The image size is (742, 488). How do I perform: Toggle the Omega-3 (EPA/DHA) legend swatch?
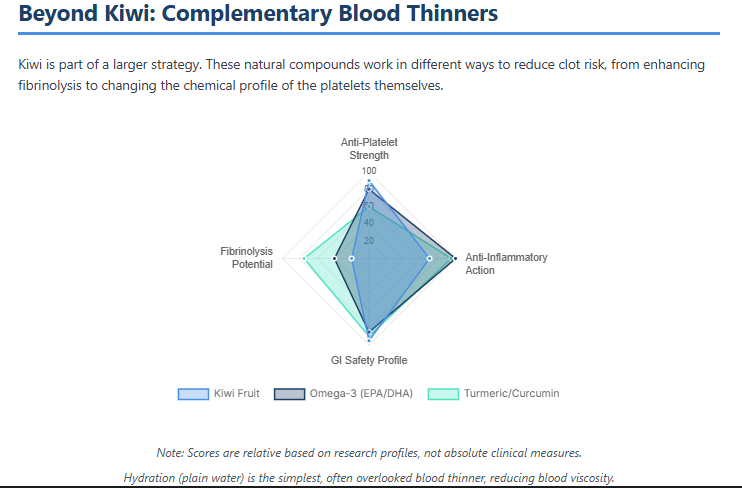click(x=289, y=393)
